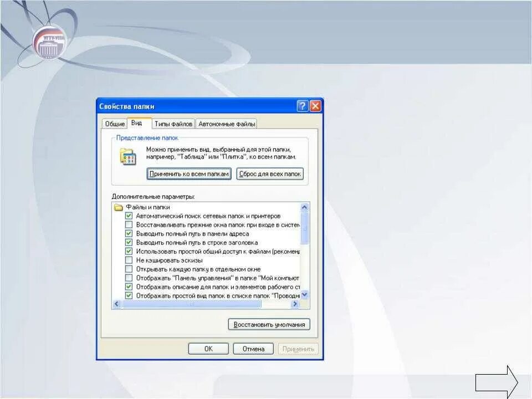Click the Представление папок group label

tap(147, 138)
